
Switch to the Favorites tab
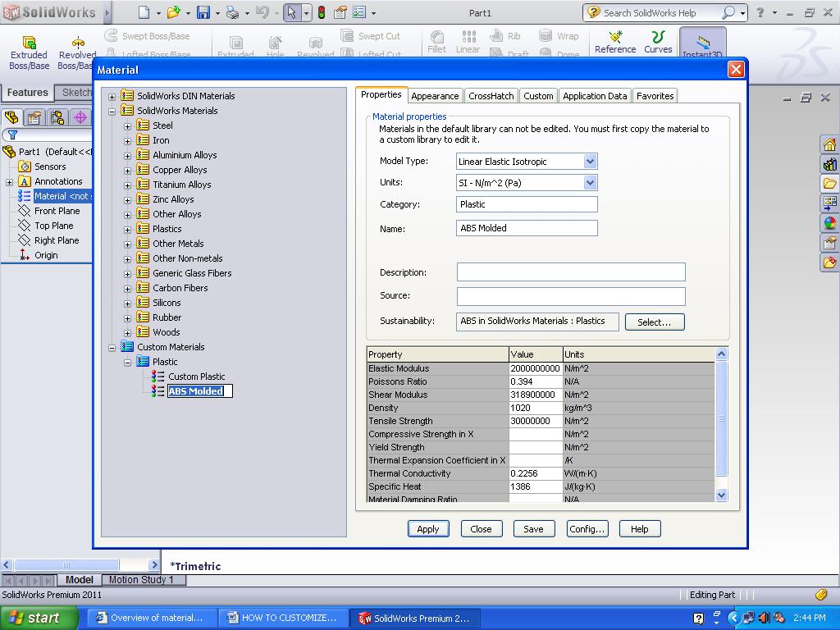655,96
